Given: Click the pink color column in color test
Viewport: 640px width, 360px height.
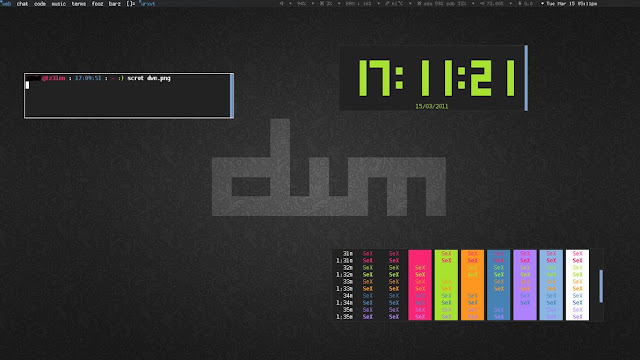Looking at the screenshot, I should pos(420,285).
